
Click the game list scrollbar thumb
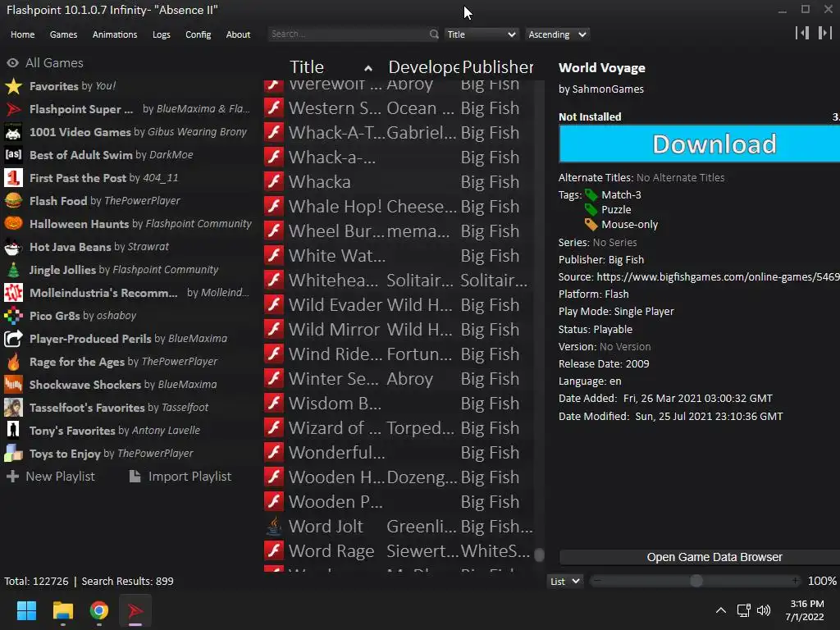[539, 555]
